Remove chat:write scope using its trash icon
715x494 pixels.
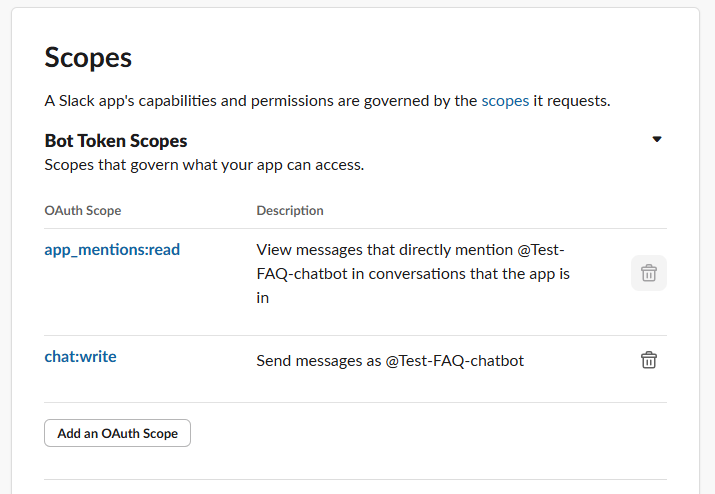[648, 360]
